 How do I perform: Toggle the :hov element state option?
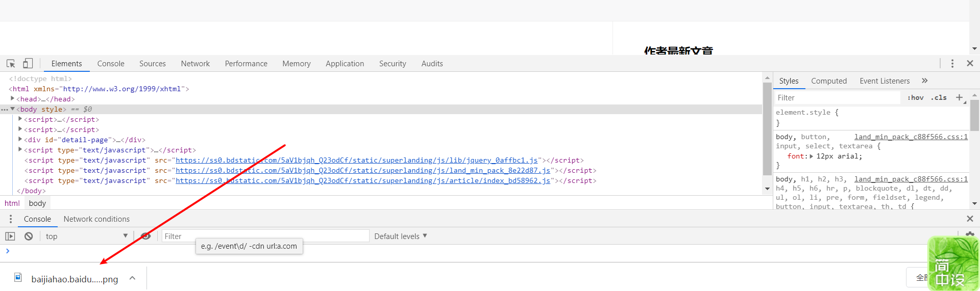click(915, 97)
